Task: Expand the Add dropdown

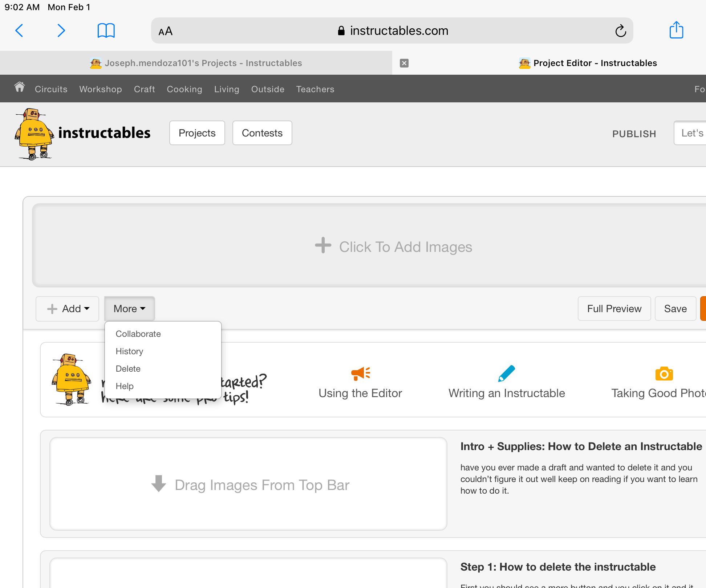Action: [x=67, y=309]
